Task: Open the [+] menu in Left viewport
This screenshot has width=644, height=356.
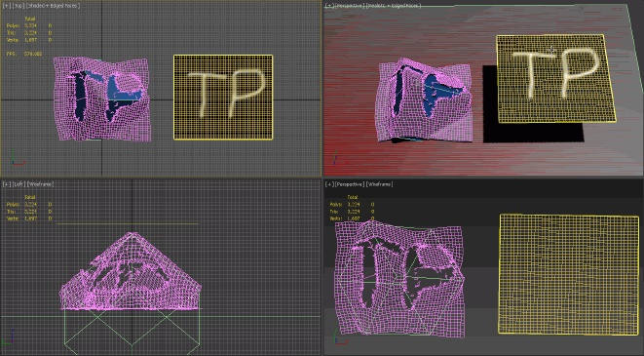Action: [x=7, y=184]
